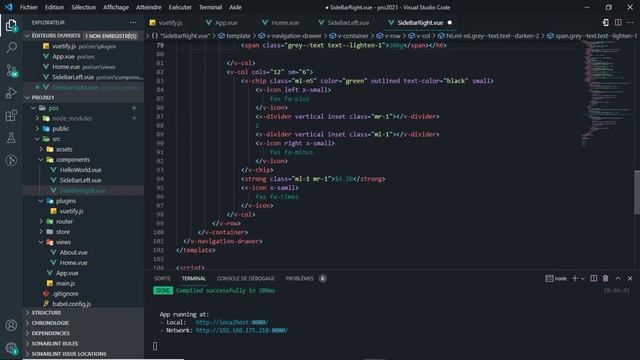Click the Explorer more actions ellipsis
Screen dimensions: 640x360
133,22
